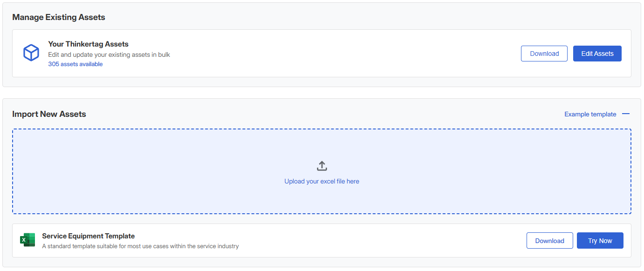Screen dimensions: 644x271
Task: Select the 'Your Thinkertag Assets' title
Action: [x=88, y=44]
